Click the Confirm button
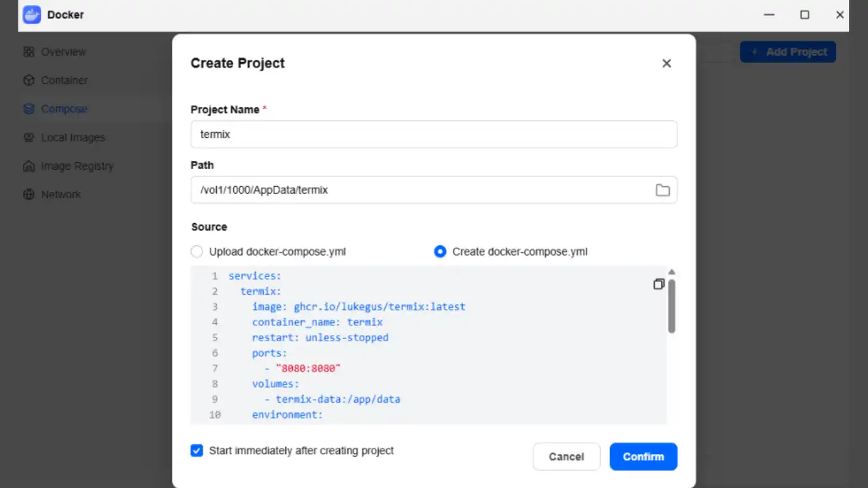Screen dimensions: 868x488 point(644,457)
